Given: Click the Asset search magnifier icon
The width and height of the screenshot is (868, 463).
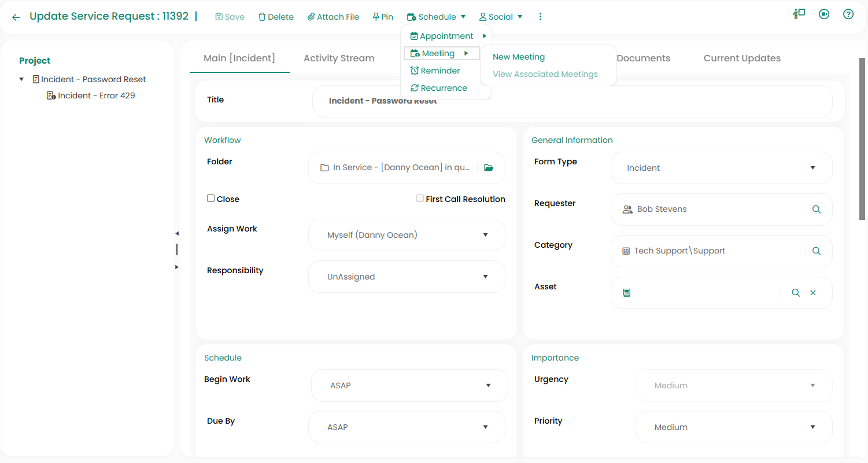Looking at the screenshot, I should (x=796, y=293).
